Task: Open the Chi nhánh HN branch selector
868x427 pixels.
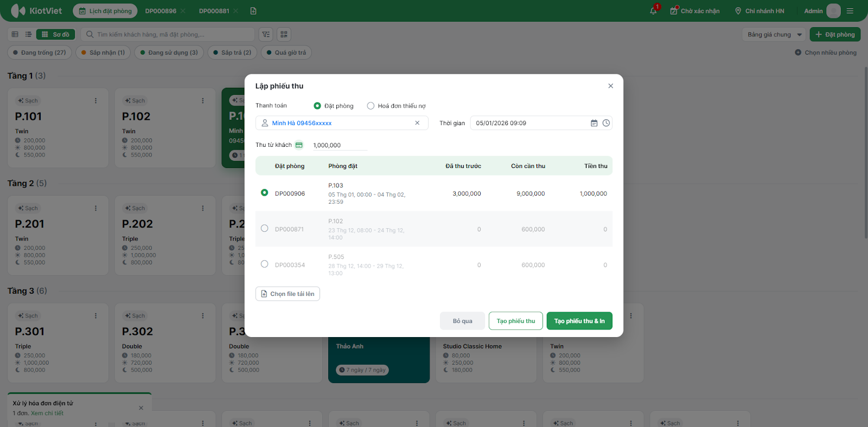Action: (759, 11)
